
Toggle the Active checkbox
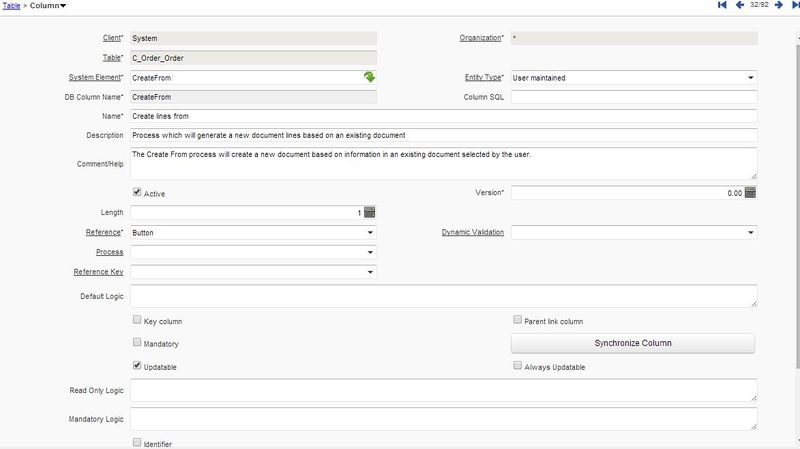[x=137, y=192]
